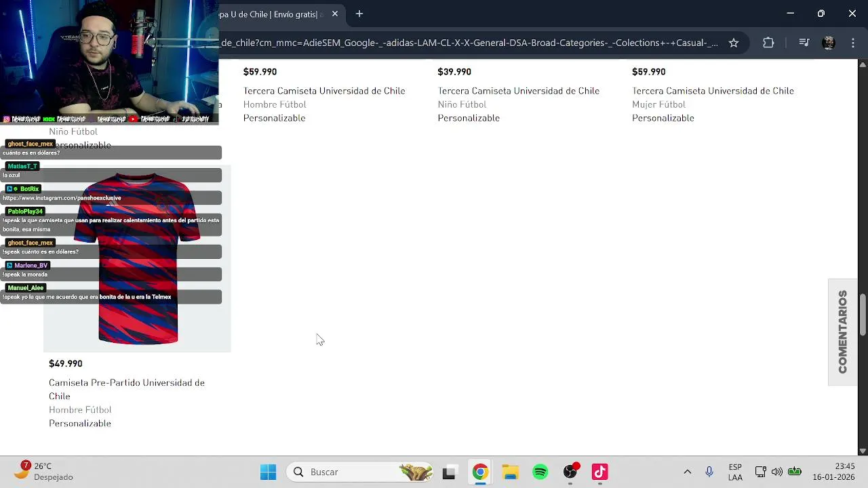Click the $49.990 price
This screenshot has width=868, height=488.
(66, 364)
